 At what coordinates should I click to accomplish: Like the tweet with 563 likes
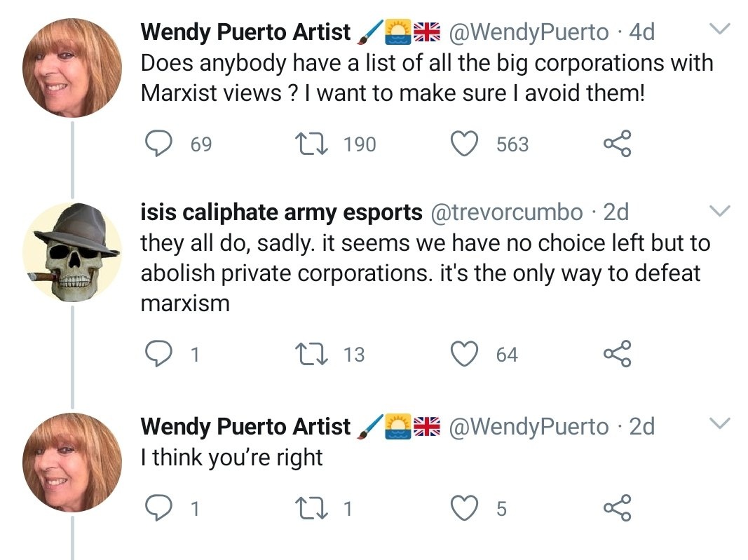click(463, 144)
